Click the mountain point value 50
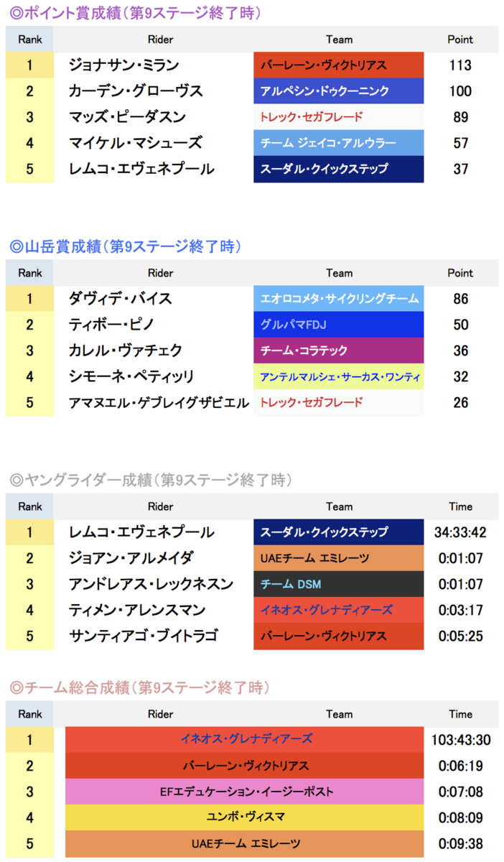Viewport: 504px width, 862px height. (x=460, y=325)
